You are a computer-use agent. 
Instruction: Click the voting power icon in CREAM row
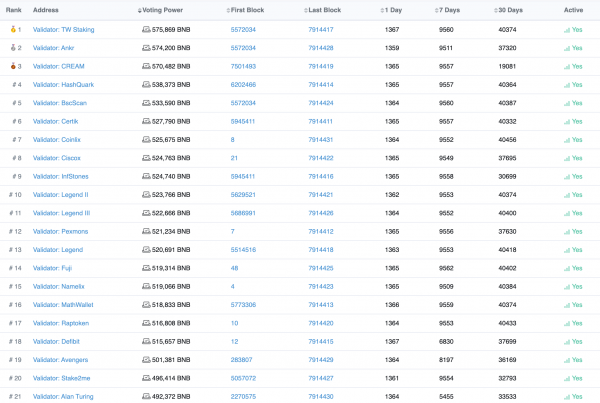[146, 66]
